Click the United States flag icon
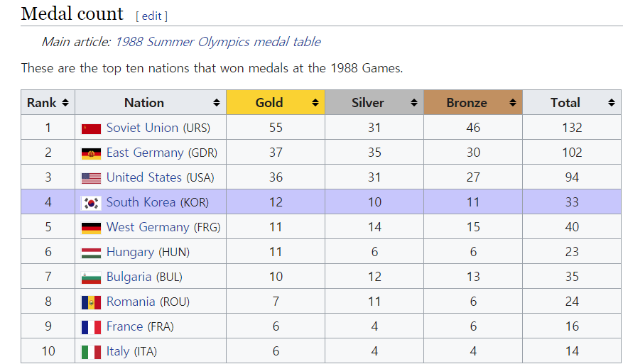 pos(91,178)
